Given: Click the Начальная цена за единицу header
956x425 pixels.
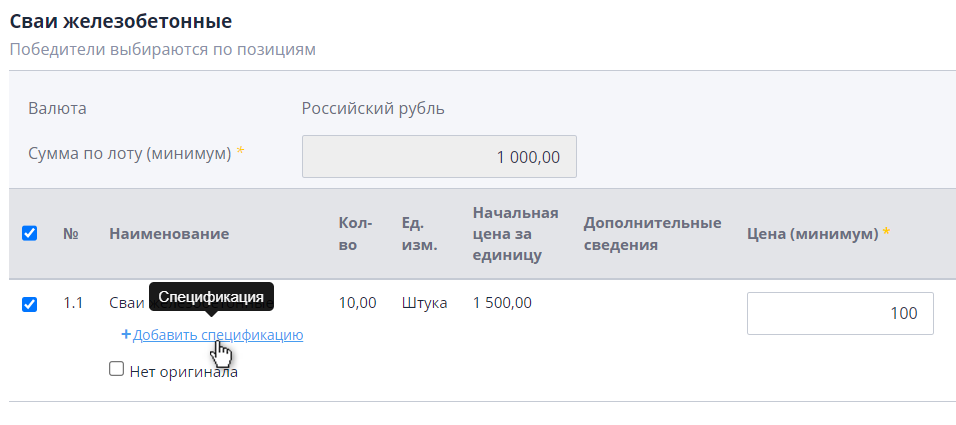Looking at the screenshot, I should click(515, 233).
